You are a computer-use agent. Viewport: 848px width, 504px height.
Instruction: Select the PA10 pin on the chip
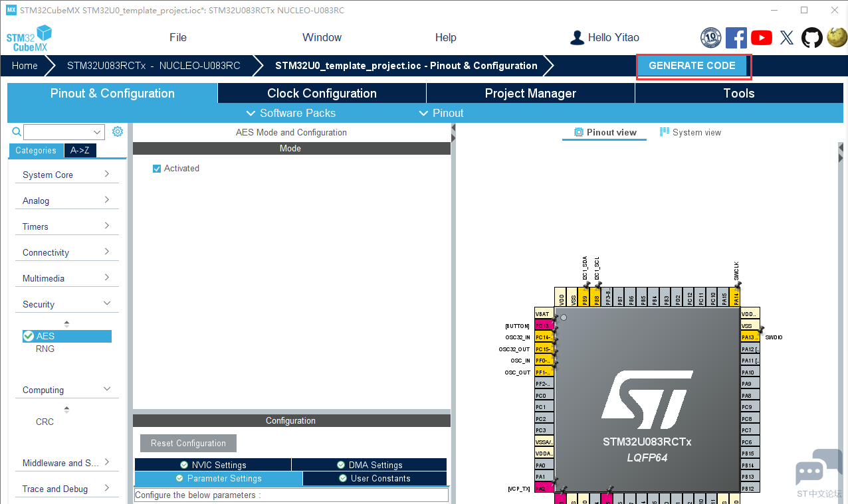tap(750, 372)
